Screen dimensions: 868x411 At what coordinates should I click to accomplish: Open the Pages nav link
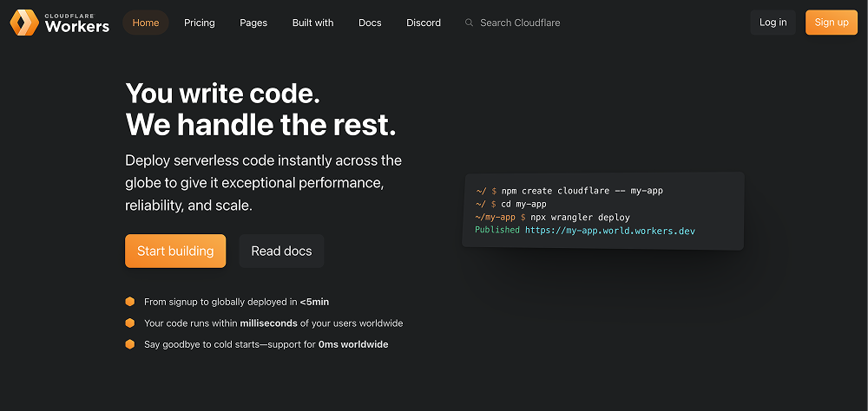253,23
